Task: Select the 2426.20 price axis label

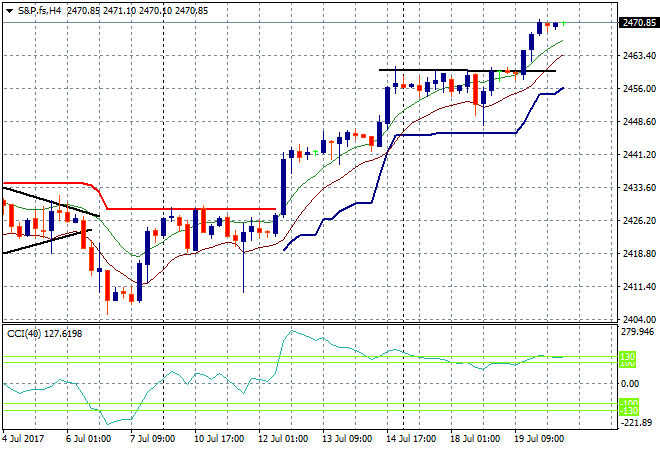Action: [639, 221]
